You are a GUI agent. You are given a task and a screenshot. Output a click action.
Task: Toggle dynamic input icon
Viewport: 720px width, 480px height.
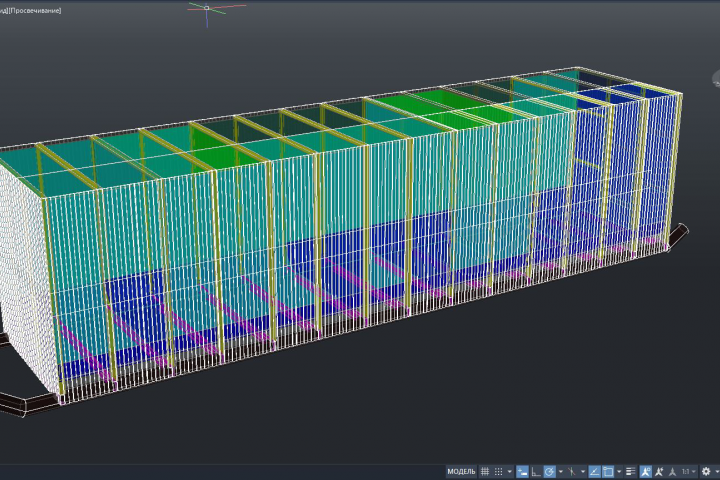[522, 472]
